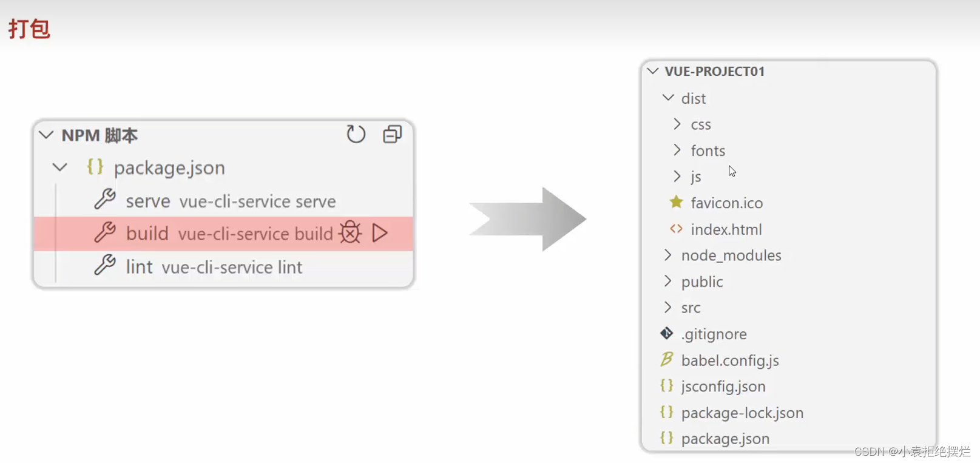980x463 pixels.
Task: Select the node_modules folder name
Action: pos(731,255)
